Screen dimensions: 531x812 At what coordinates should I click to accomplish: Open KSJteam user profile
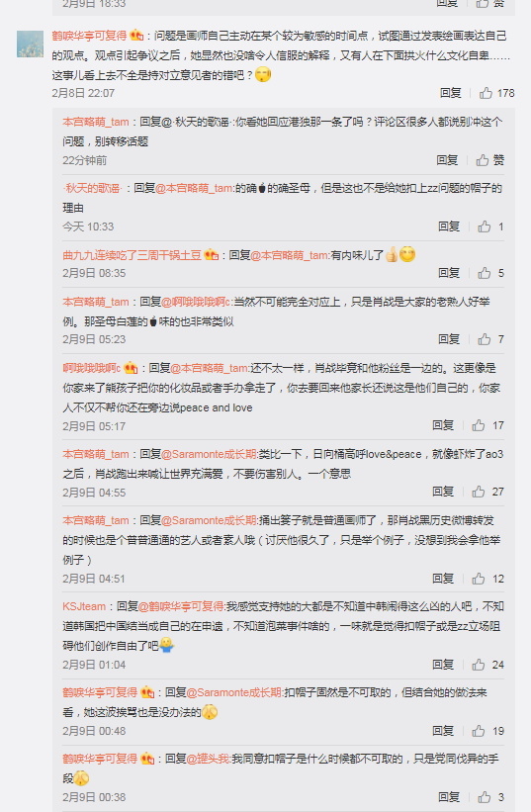pos(84,606)
